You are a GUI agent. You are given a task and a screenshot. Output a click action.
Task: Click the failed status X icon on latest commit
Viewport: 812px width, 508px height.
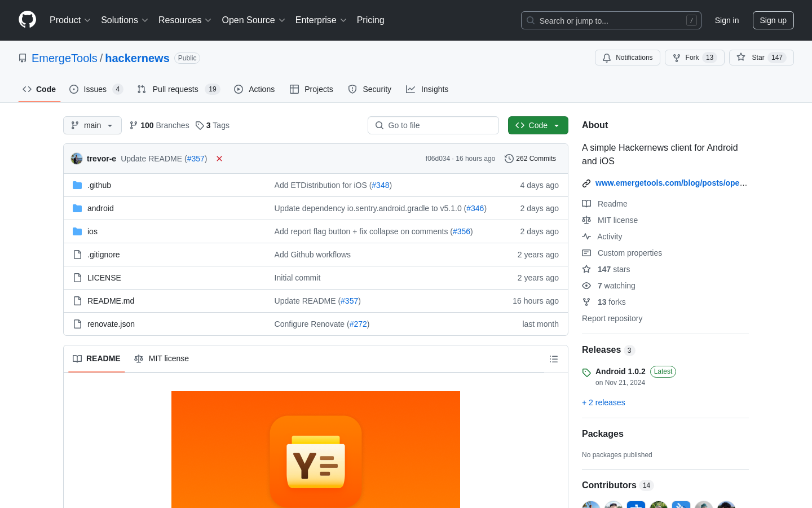219,159
